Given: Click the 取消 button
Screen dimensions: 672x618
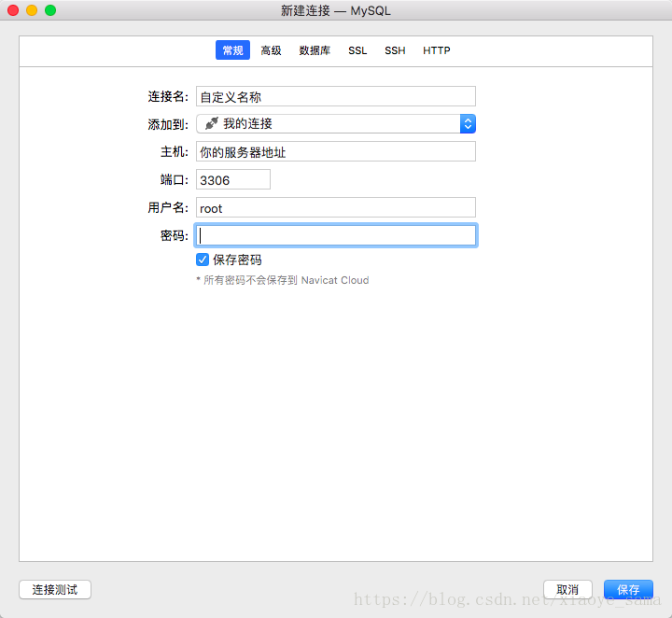Looking at the screenshot, I should 567,590.
